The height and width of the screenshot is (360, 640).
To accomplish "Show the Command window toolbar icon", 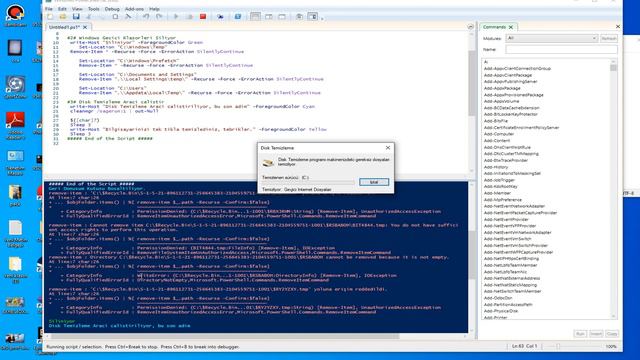I will point(299,17).
